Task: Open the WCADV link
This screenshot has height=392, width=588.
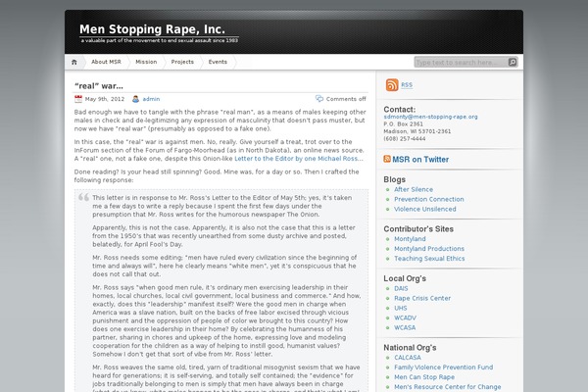Action: [405, 318]
